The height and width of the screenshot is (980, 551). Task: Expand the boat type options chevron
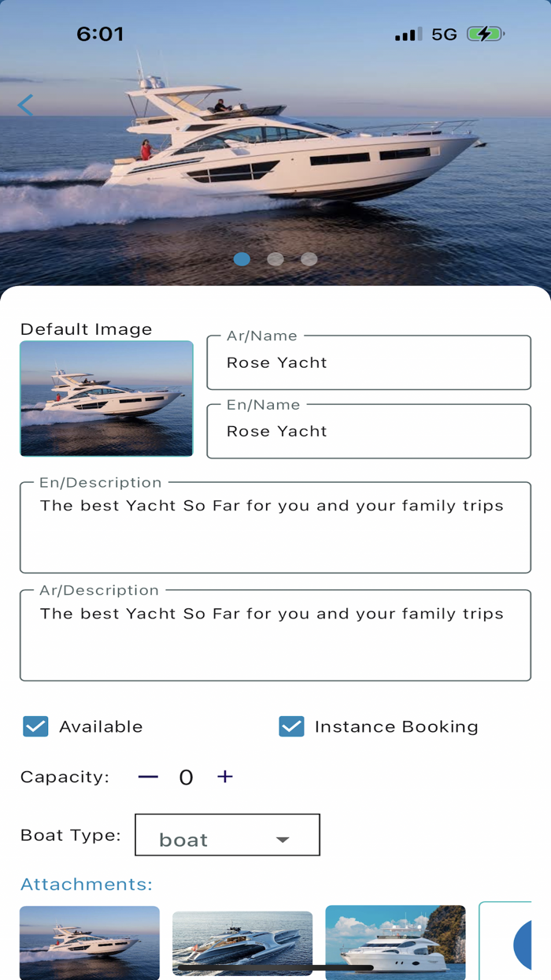[x=283, y=839]
